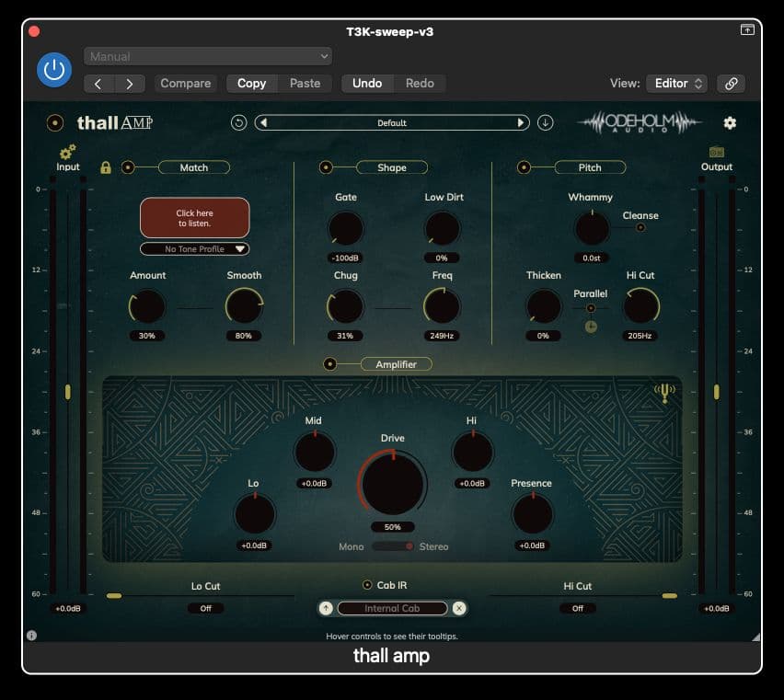
Task: Click the Paste button
Action: pyautogui.click(x=305, y=84)
